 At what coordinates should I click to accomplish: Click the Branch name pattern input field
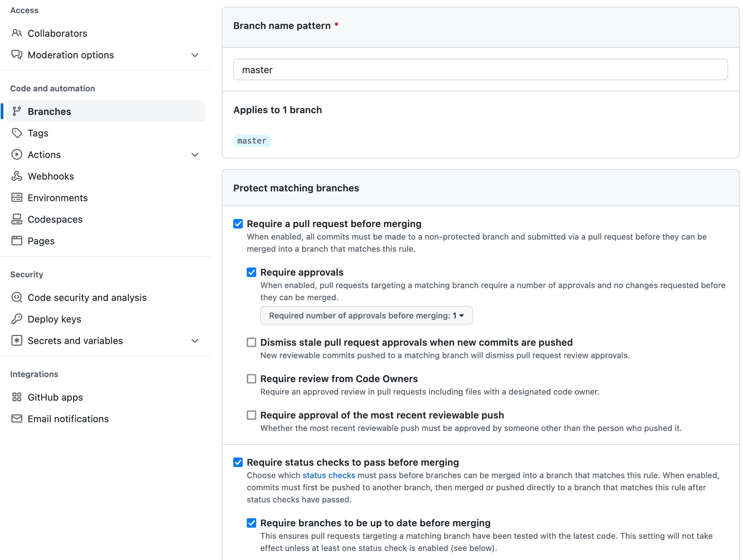[x=480, y=69]
